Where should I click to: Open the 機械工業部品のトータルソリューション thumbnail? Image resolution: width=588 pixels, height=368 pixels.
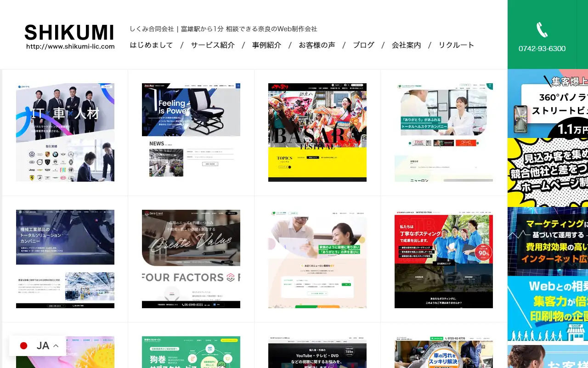pyautogui.click(x=65, y=259)
